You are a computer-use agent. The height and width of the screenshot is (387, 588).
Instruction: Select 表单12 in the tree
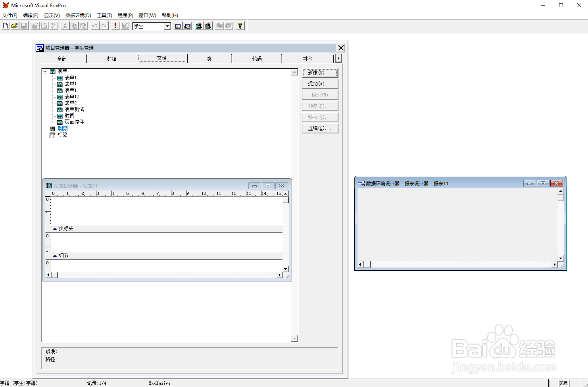point(72,97)
